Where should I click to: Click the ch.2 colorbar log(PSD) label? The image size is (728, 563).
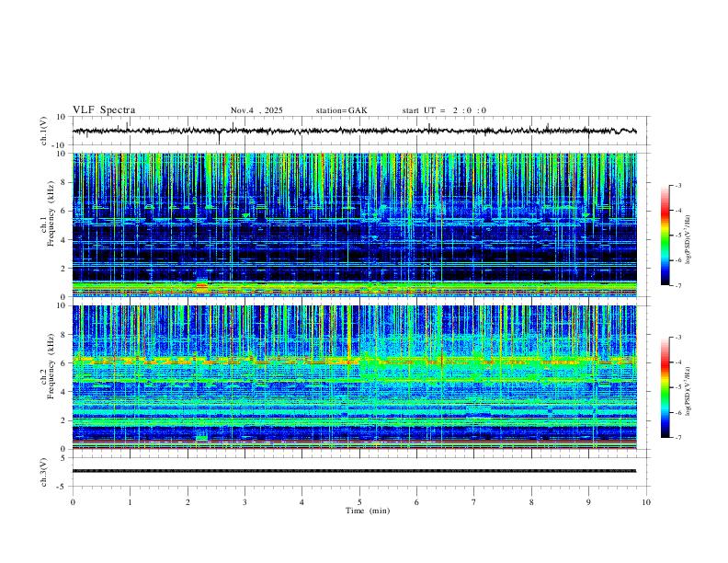pyautogui.click(x=688, y=392)
